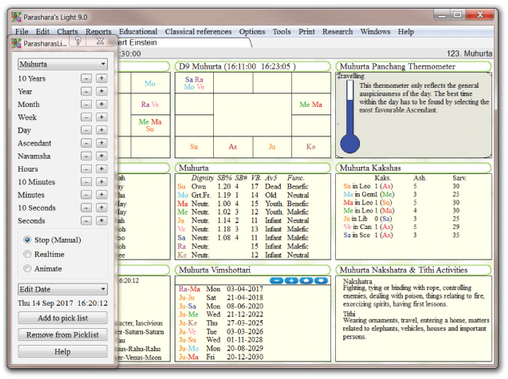The image size is (508, 379).
Task: Open the Tools menu
Action: tap(282, 32)
